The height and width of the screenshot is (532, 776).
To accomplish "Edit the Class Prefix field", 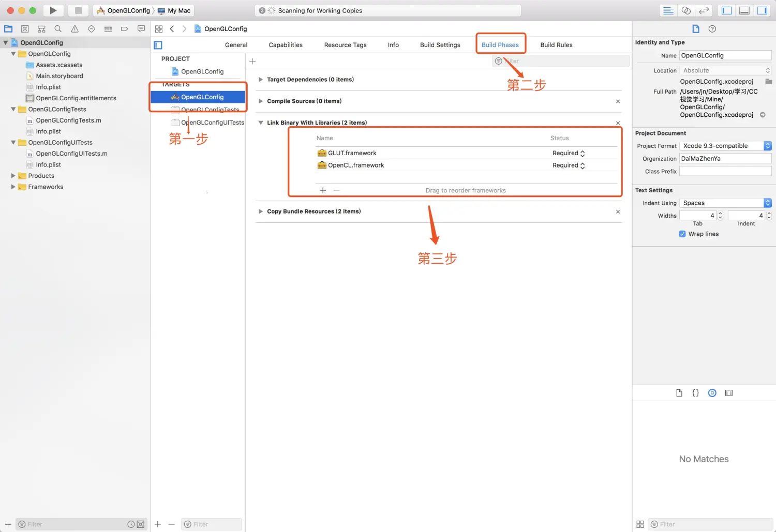I will 725,171.
